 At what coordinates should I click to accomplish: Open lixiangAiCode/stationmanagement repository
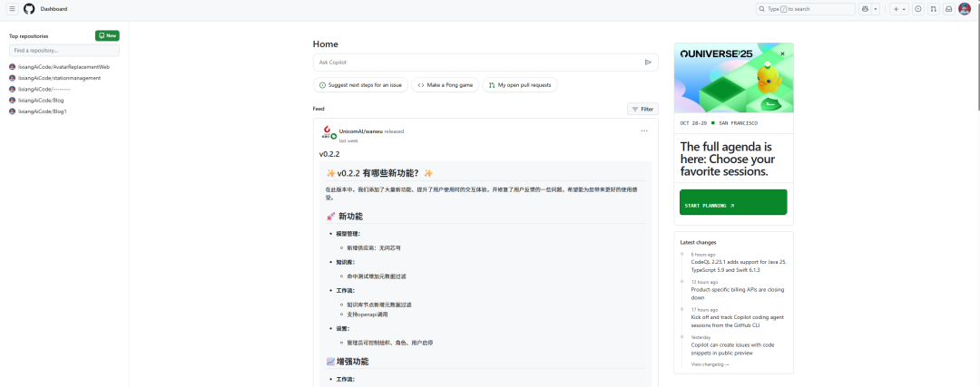[x=60, y=78]
